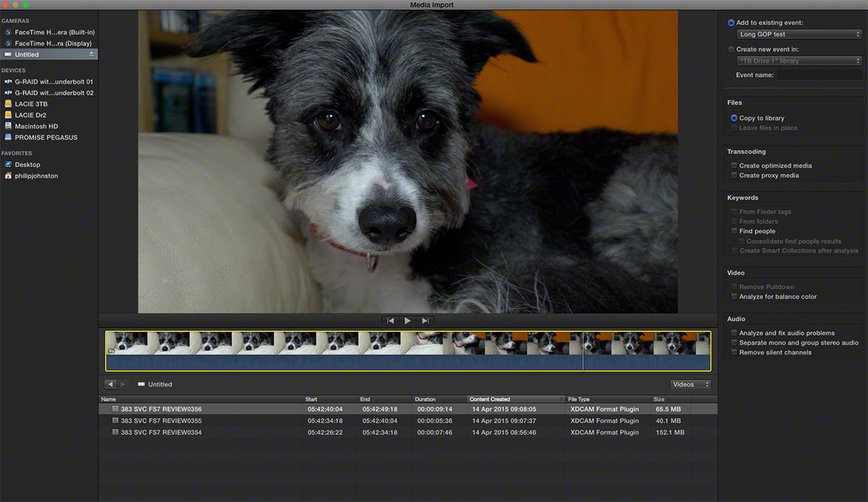The image size is (868, 502).
Task: Enable Create optimized media
Action: tap(733, 166)
